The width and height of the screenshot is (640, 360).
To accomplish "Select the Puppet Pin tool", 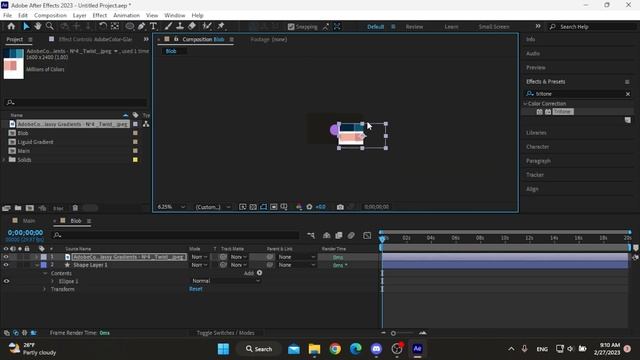I will [221, 26].
